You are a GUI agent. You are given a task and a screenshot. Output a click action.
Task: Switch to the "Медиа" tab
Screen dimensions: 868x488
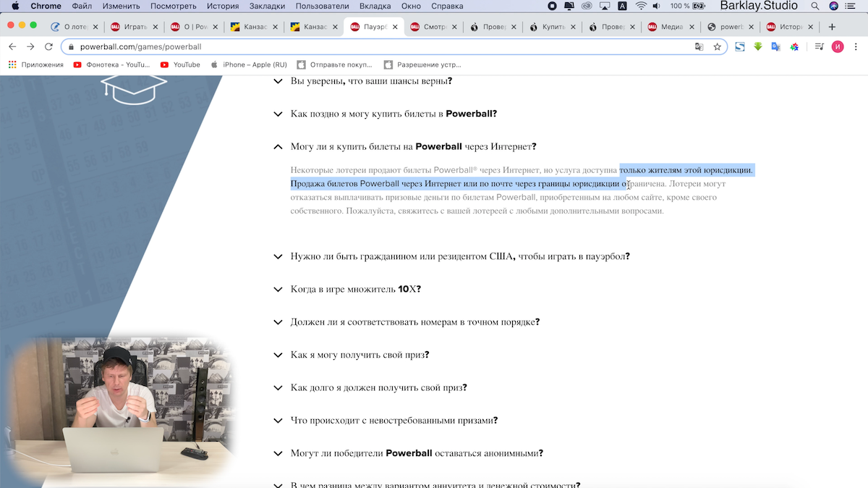pyautogui.click(x=671, y=27)
